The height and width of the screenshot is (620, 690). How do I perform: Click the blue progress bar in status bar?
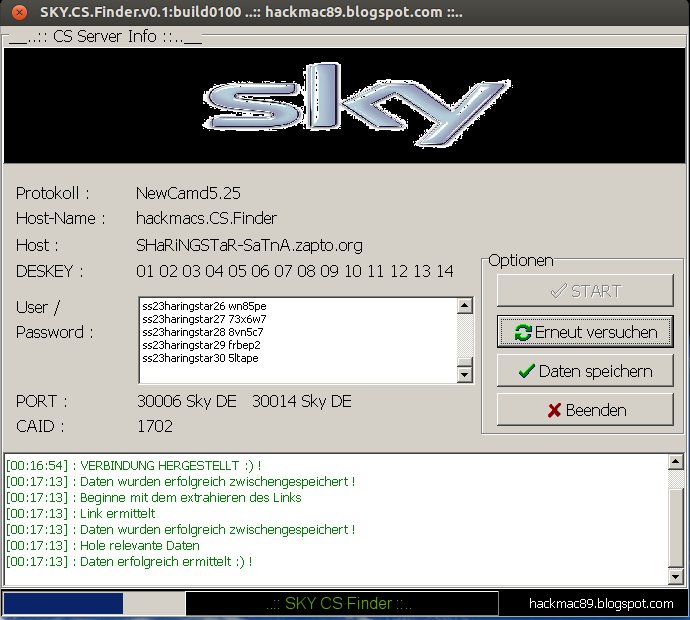pyautogui.click(x=63, y=603)
